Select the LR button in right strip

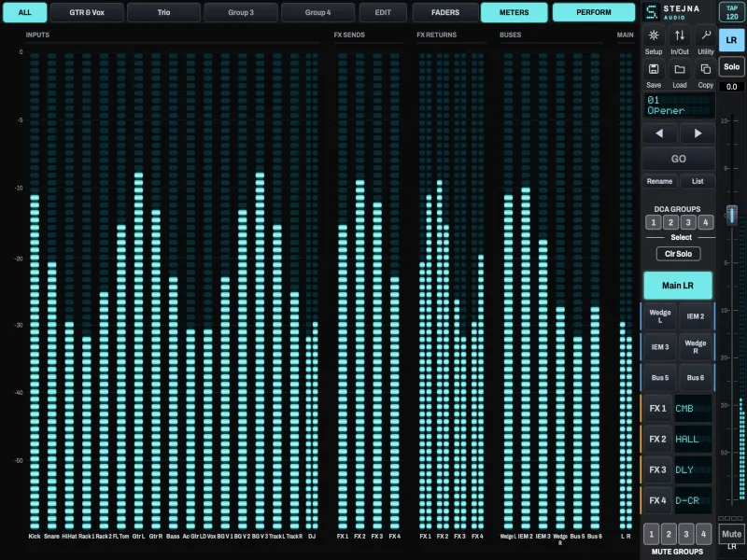click(x=731, y=40)
